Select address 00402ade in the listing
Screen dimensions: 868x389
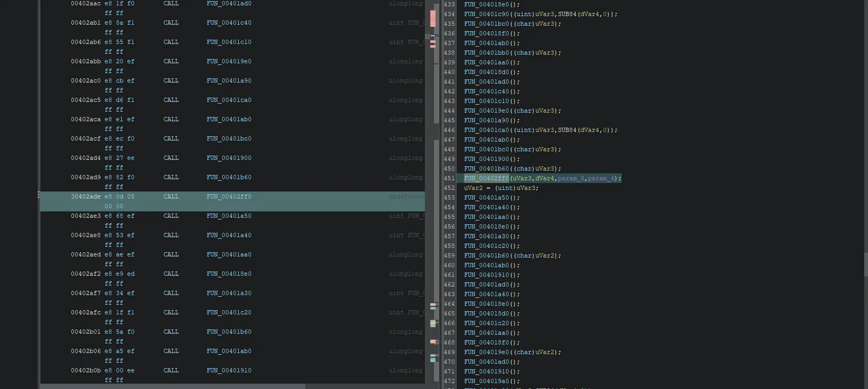[x=86, y=197]
